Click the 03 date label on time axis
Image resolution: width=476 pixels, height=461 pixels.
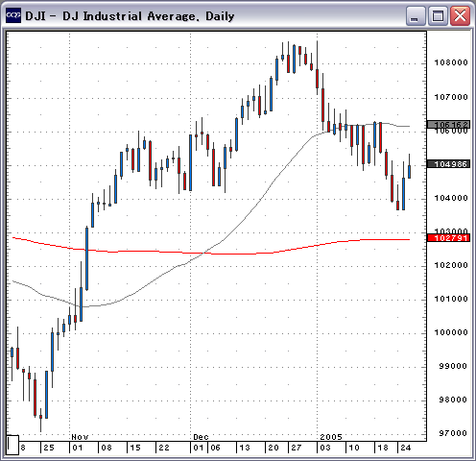(x=325, y=448)
